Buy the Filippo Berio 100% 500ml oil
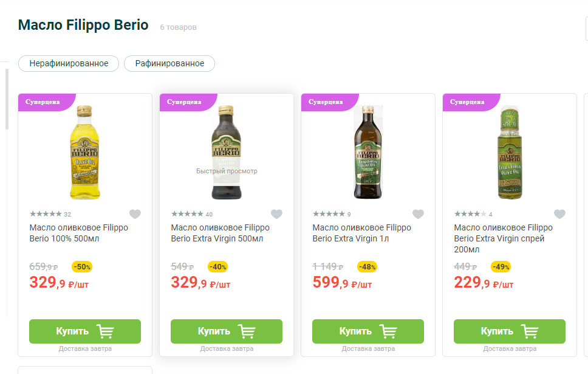Viewport: 588px width, 374px height. click(85, 331)
